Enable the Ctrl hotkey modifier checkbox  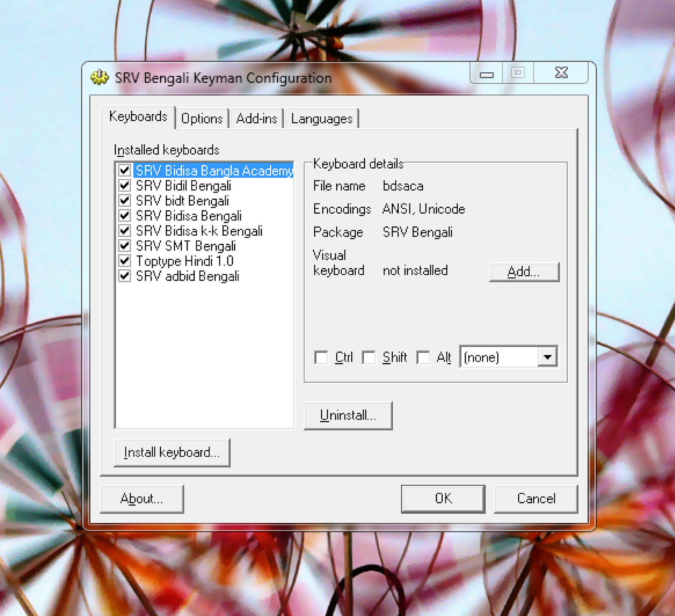tap(321, 358)
